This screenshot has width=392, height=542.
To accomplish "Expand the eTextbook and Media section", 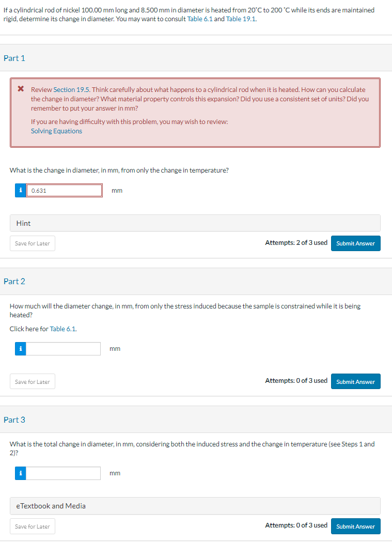I will click(195, 506).
